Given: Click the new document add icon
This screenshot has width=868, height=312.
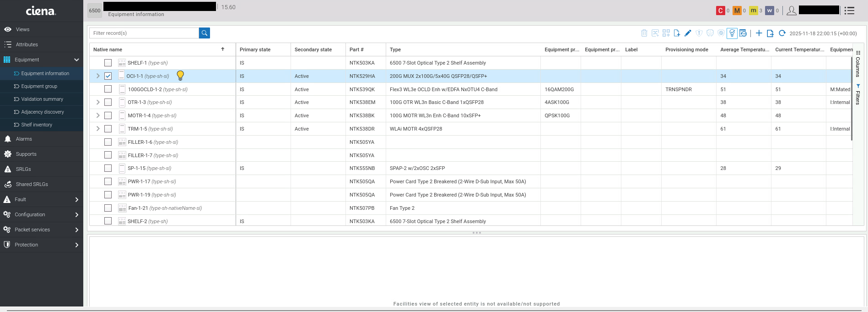Looking at the screenshot, I should [x=677, y=33].
